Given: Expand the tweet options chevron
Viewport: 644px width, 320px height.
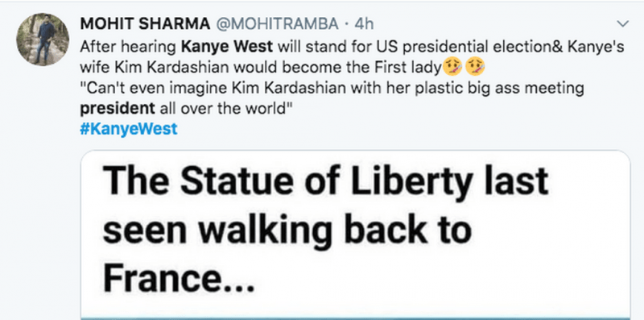Looking at the screenshot, I should 623,24.
